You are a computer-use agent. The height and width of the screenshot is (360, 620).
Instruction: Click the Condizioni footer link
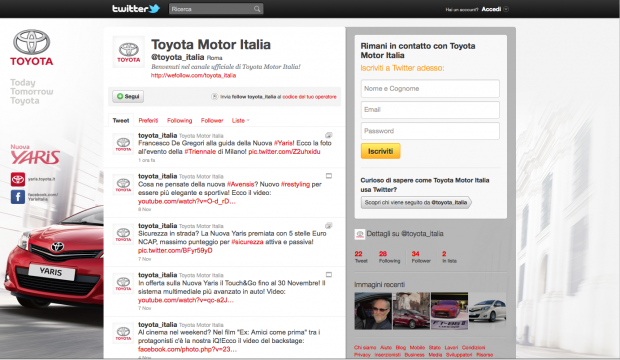coord(473,348)
